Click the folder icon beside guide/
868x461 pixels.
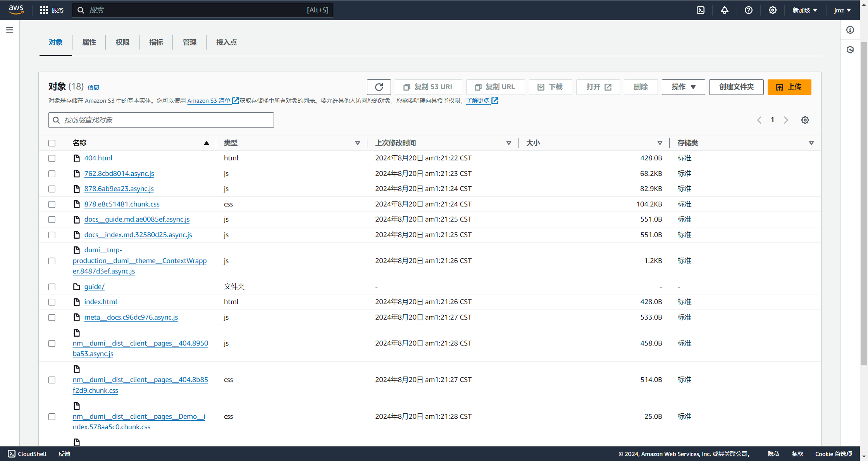tap(77, 287)
